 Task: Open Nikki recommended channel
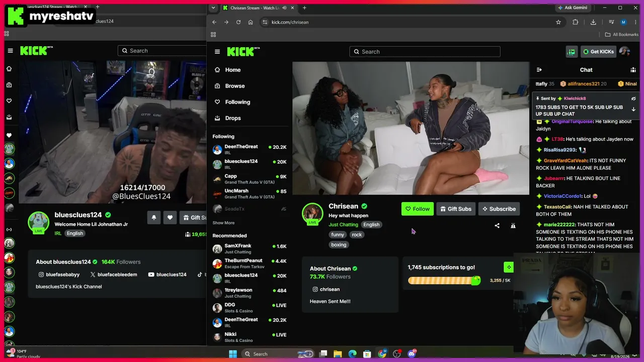pyautogui.click(x=250, y=337)
